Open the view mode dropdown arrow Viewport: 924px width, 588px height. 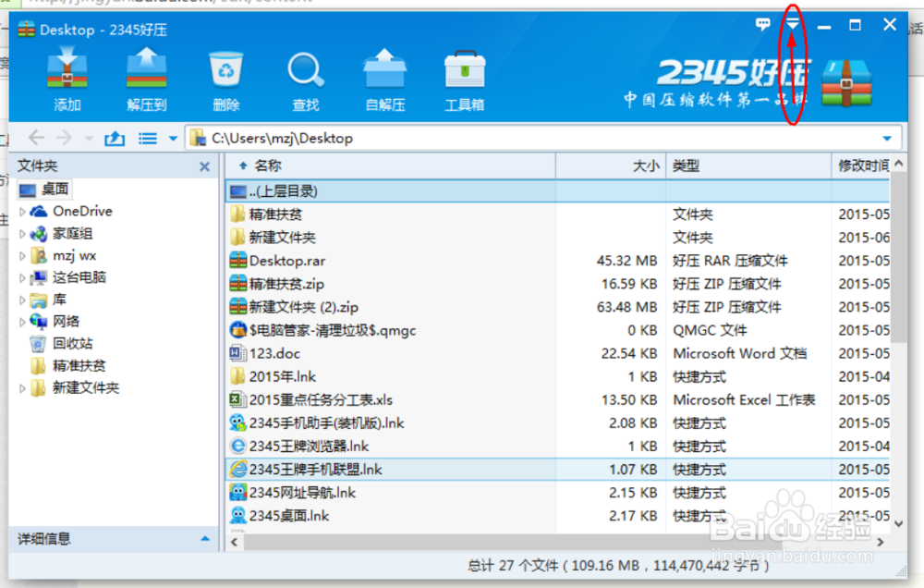[173, 139]
